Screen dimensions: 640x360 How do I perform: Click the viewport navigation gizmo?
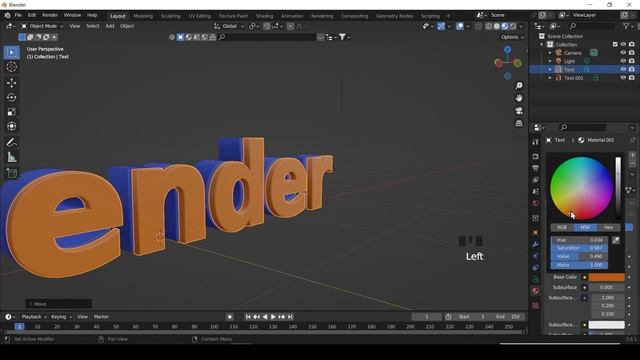coord(508,62)
